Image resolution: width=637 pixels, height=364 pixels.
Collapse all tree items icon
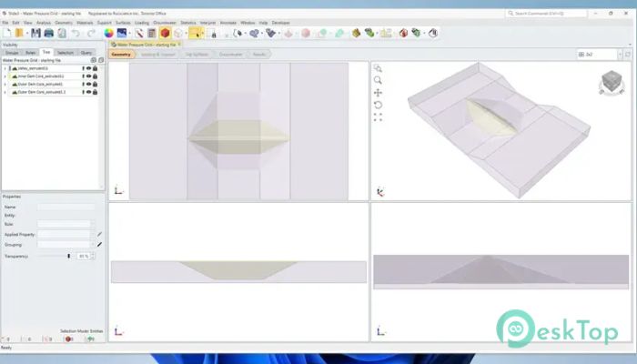[x=100, y=60]
